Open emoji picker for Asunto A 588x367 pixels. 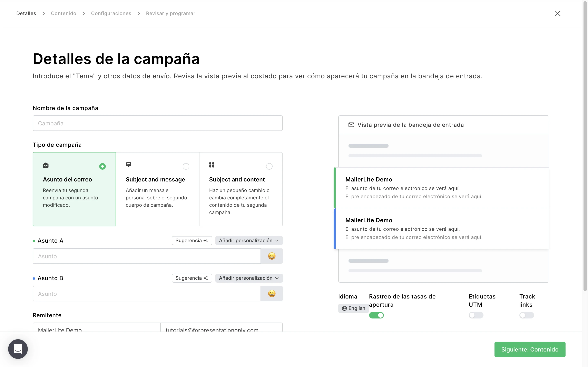pos(271,256)
